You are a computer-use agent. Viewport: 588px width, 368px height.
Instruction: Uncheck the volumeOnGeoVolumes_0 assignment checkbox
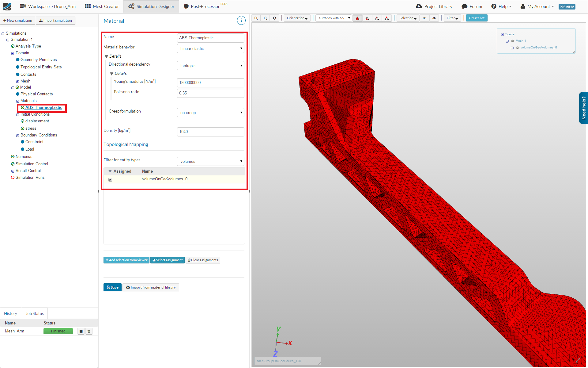[x=110, y=180]
